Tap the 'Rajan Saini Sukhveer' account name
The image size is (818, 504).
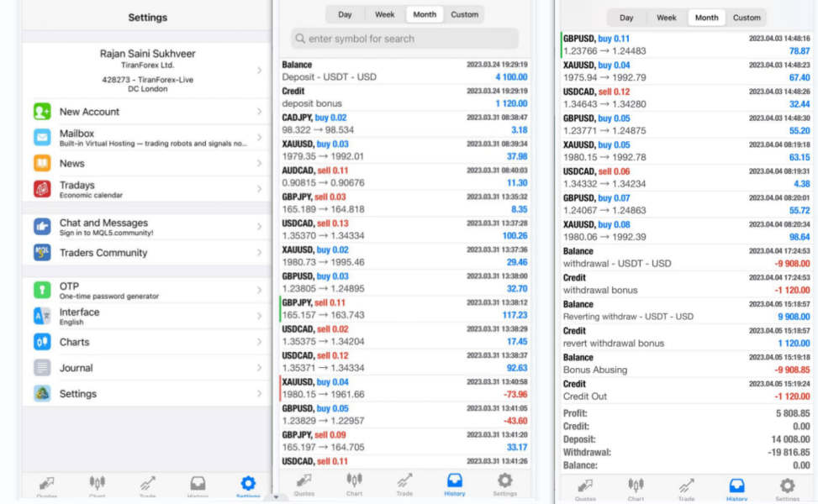(148, 54)
